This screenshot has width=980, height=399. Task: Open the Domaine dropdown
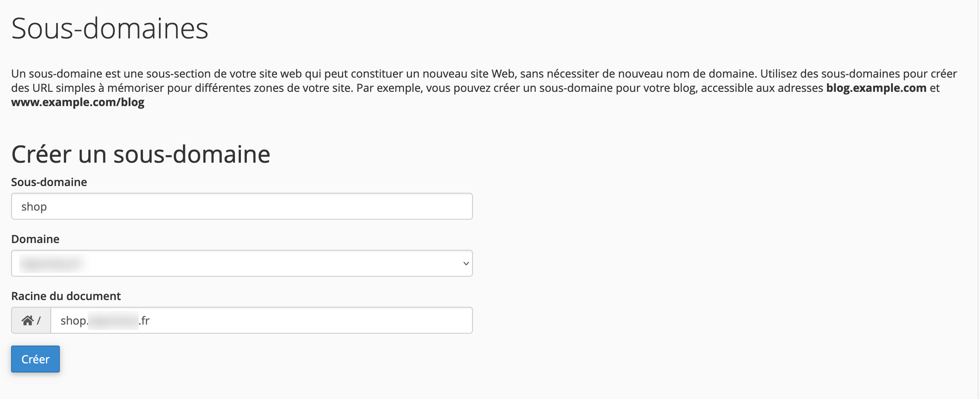pyautogui.click(x=242, y=263)
